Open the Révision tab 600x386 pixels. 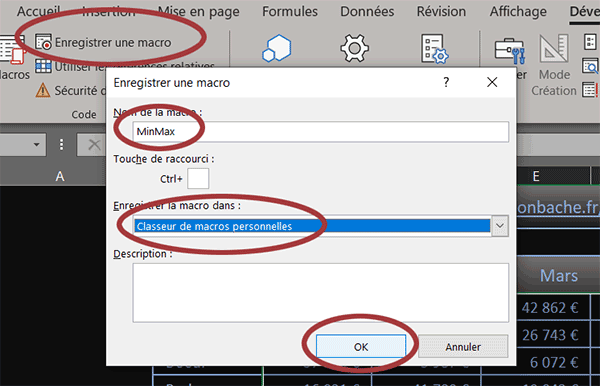tap(441, 11)
